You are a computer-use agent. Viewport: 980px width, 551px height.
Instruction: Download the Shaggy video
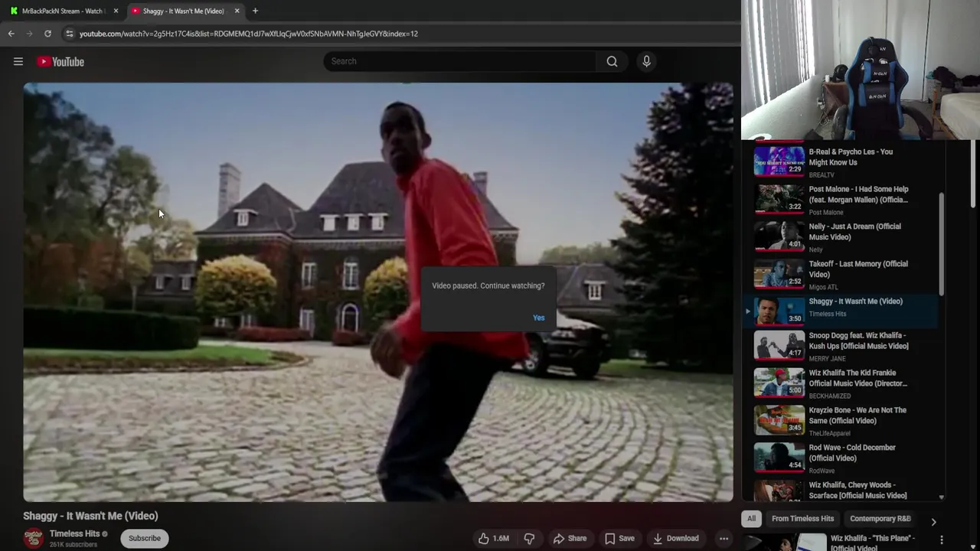tap(675, 539)
